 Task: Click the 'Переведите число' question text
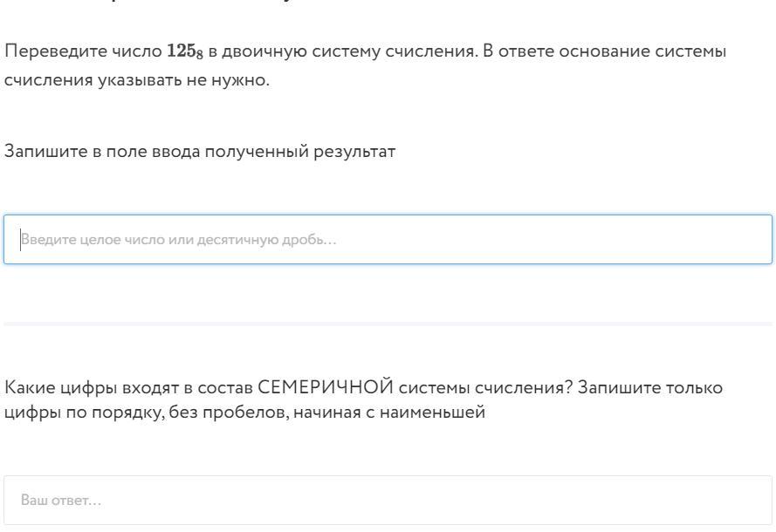coord(84,52)
